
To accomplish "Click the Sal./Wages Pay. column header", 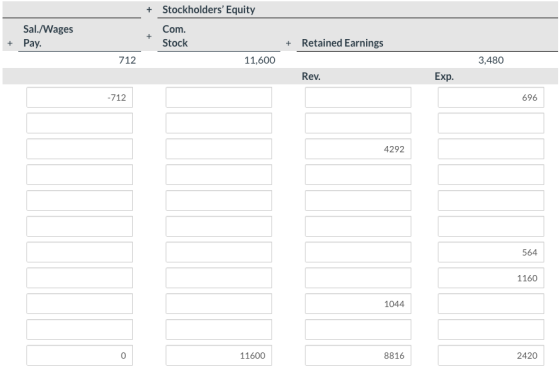I will (x=48, y=36).
